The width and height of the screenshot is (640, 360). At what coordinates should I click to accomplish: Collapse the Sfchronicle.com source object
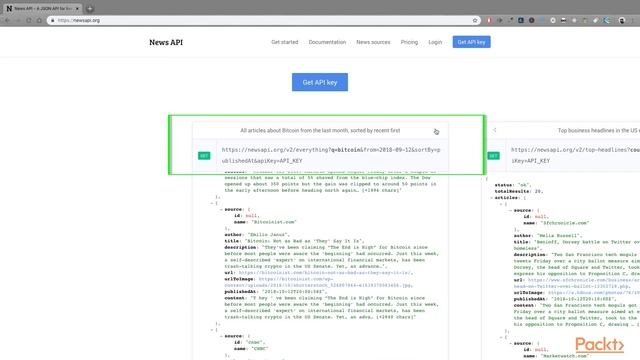tap(511, 210)
